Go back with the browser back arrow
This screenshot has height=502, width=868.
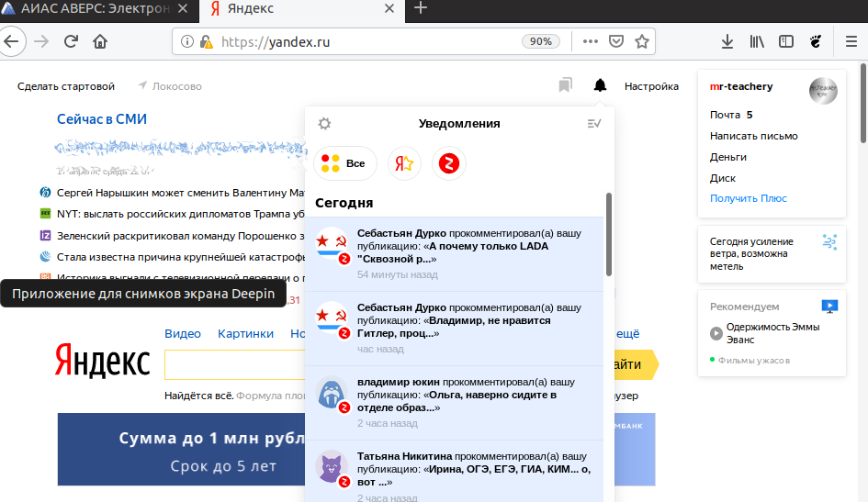coord(11,41)
